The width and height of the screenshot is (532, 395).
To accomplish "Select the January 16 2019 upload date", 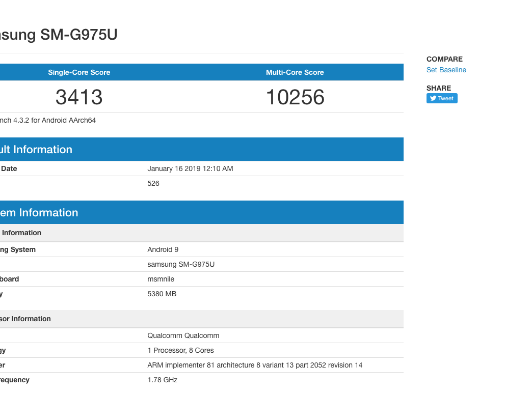I will click(190, 168).
